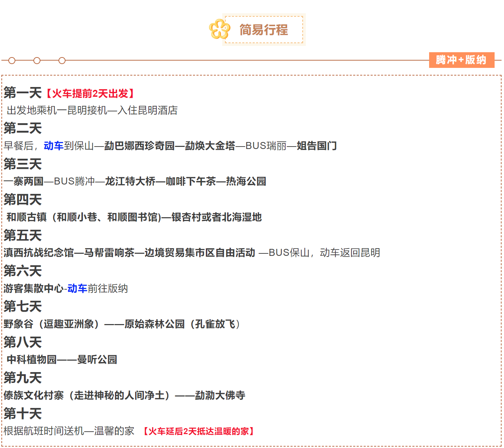The image size is (504, 448).
Task: Open the 勐泐大佛寺 attraction entry
Action: [x=220, y=395]
